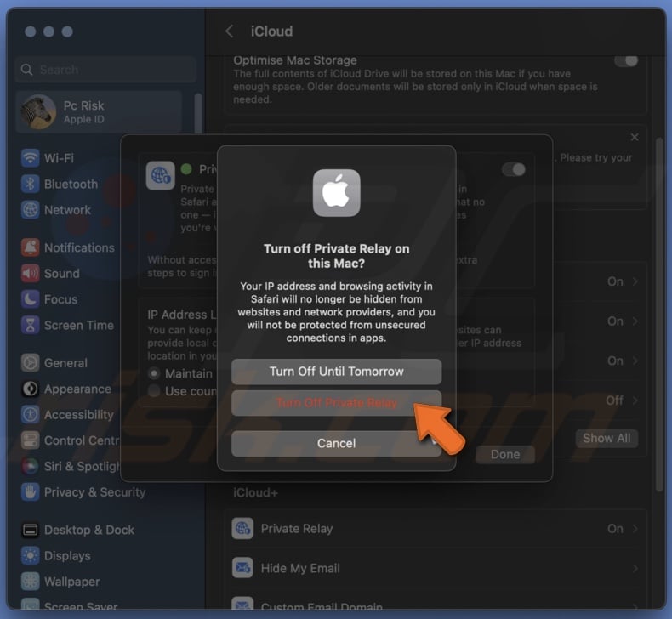This screenshot has height=619, width=672.
Task: Select Displays label in the sidebar
Action: (x=67, y=555)
